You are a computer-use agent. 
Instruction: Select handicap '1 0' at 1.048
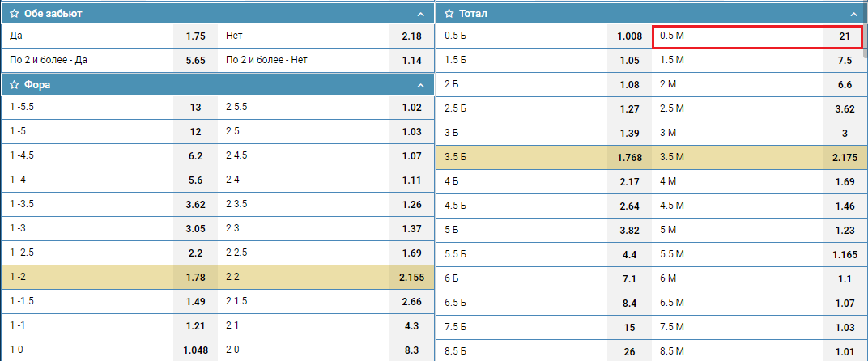pyautogui.click(x=195, y=349)
